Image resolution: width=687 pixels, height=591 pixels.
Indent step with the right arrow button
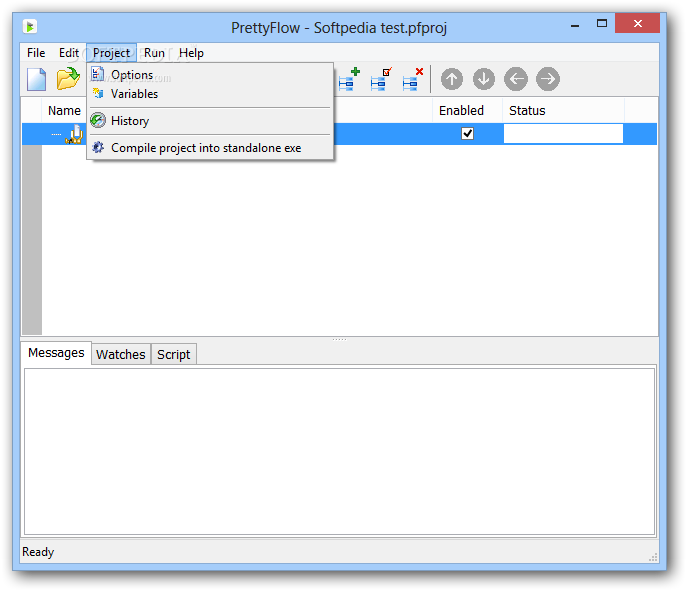click(548, 79)
